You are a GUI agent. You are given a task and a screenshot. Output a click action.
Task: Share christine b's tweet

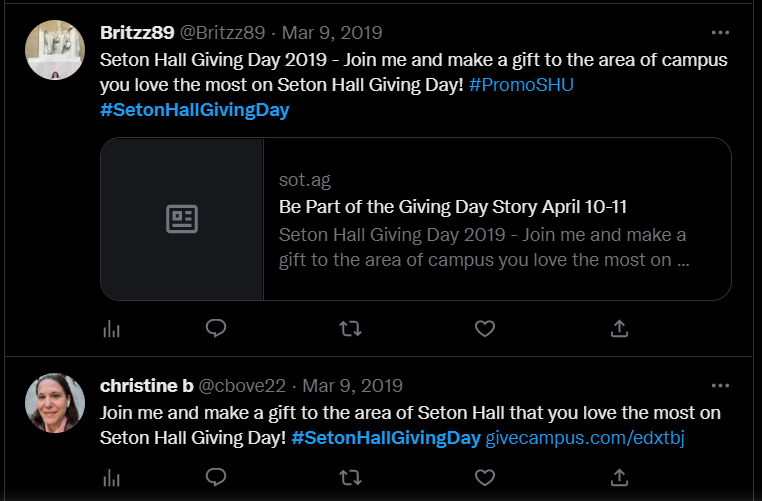coord(619,478)
